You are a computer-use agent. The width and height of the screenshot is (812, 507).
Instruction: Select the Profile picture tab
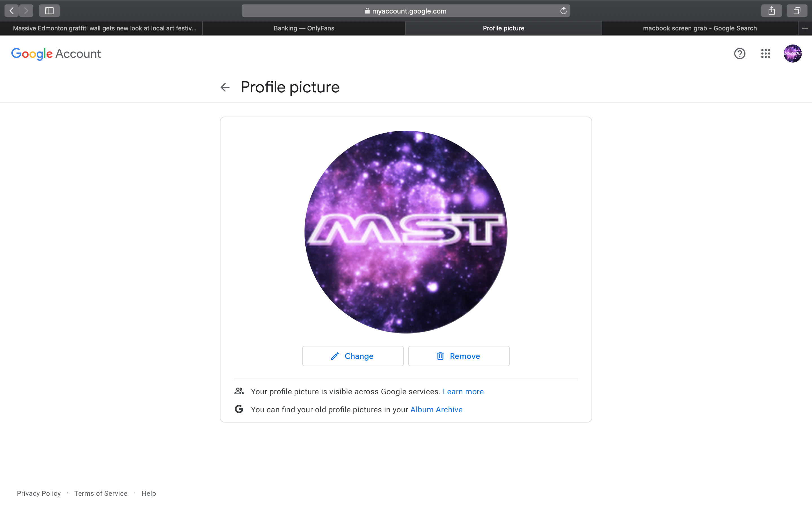click(503, 27)
